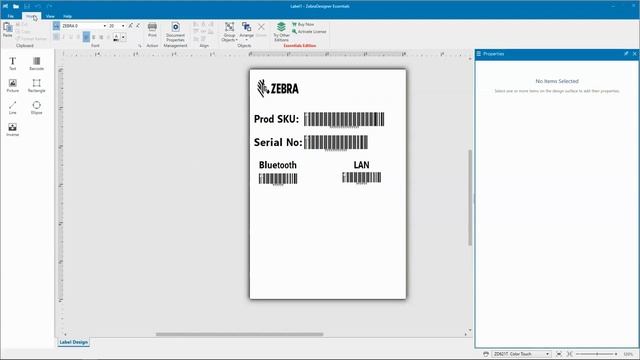The height and width of the screenshot is (360, 640).
Task: Click the vertical scrollbar beside the canvas
Action: click(x=470, y=198)
